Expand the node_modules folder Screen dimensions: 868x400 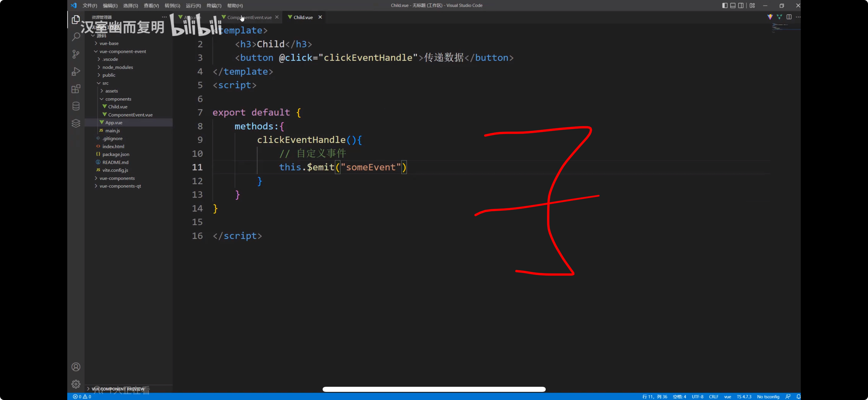(117, 67)
